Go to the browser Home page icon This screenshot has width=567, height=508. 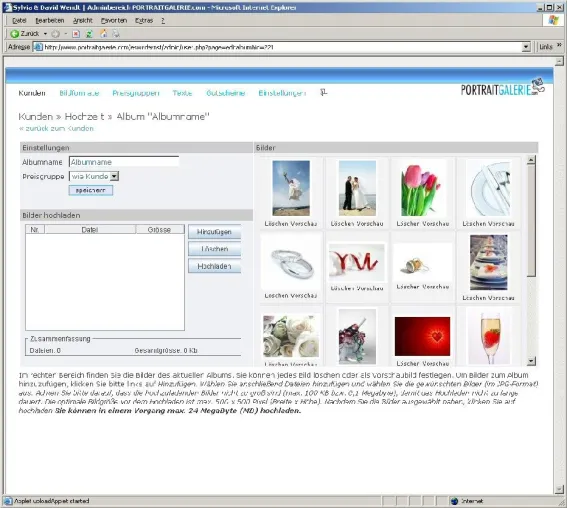coord(103,34)
